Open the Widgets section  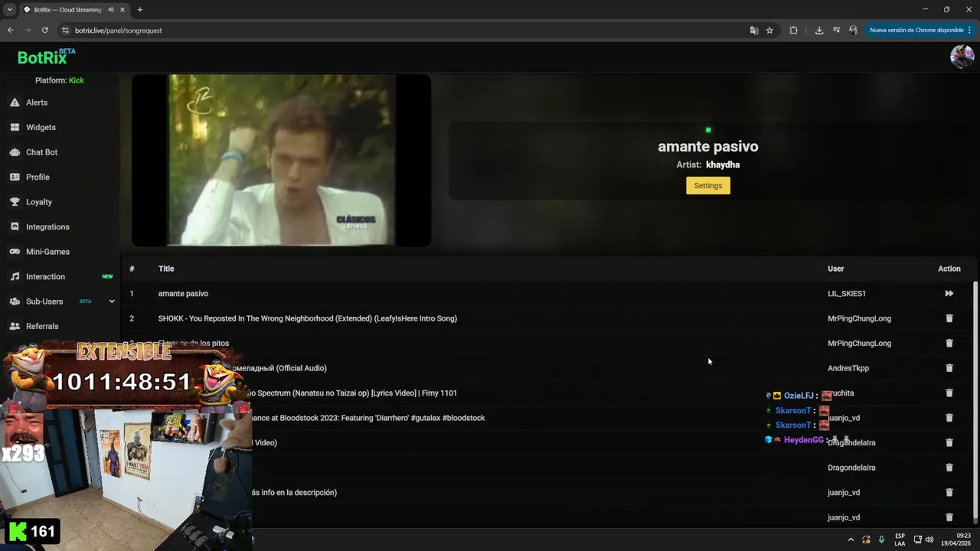pos(41,127)
